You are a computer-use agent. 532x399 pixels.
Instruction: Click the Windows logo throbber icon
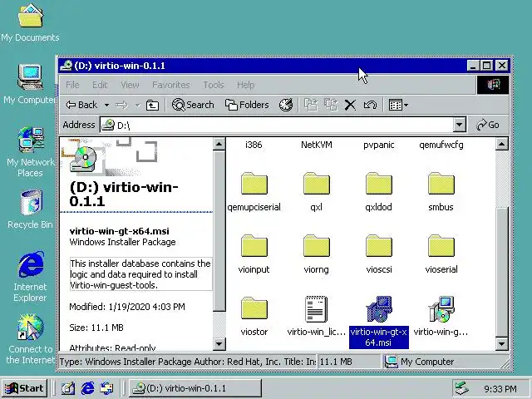tap(493, 85)
